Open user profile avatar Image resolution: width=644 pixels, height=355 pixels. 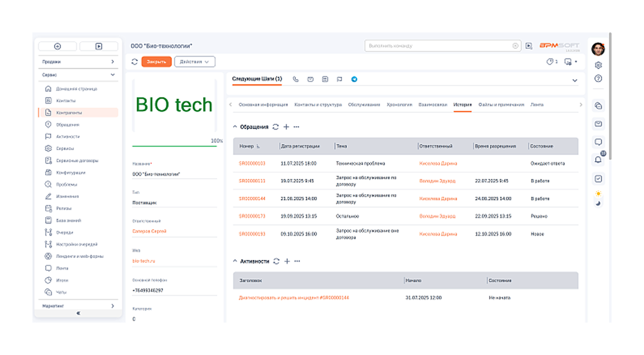point(598,49)
